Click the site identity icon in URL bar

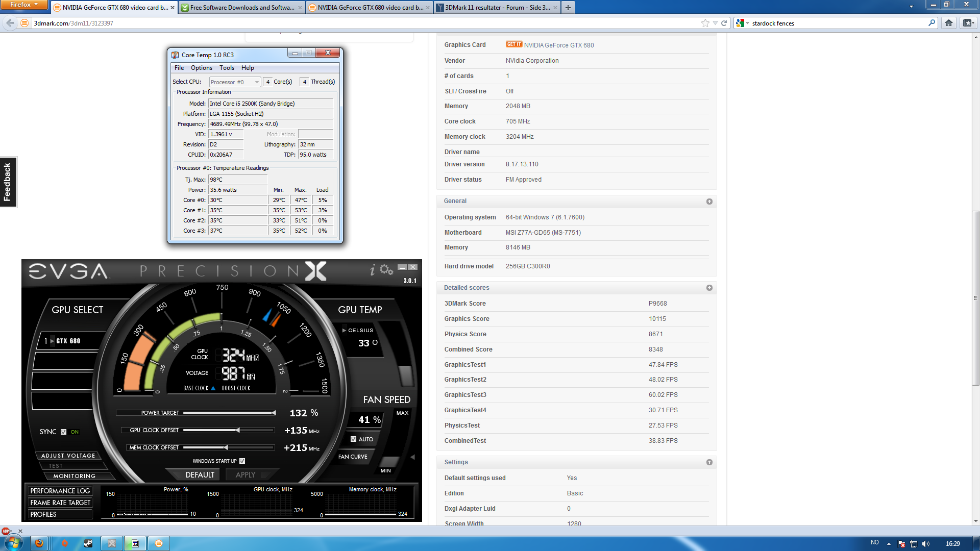pos(24,23)
